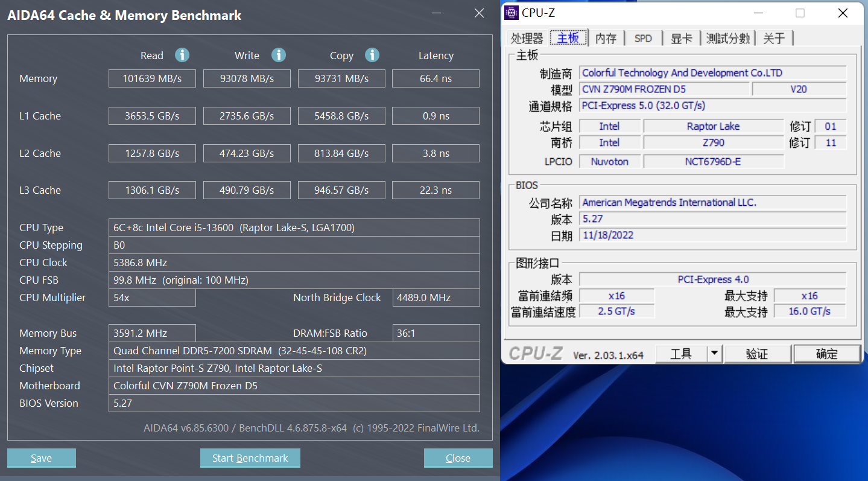The height and width of the screenshot is (481, 868).
Task: Click the Memory Latency value 66.4 ns
Action: point(436,78)
